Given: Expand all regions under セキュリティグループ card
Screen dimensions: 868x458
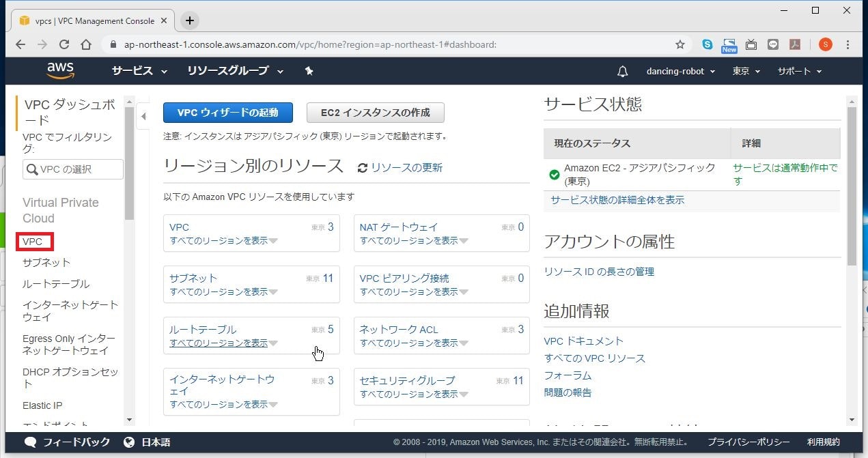Looking at the screenshot, I should pos(415,394).
